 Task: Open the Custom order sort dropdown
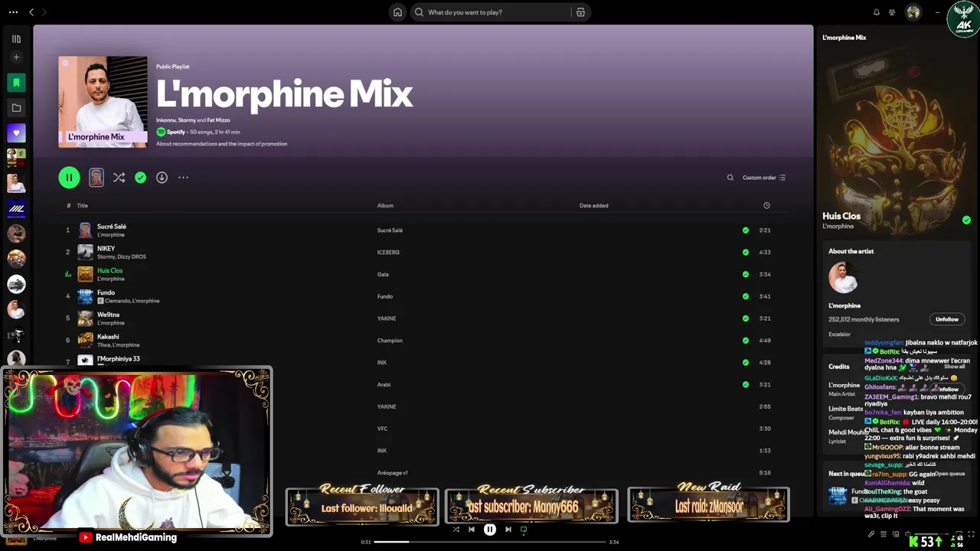tap(764, 178)
